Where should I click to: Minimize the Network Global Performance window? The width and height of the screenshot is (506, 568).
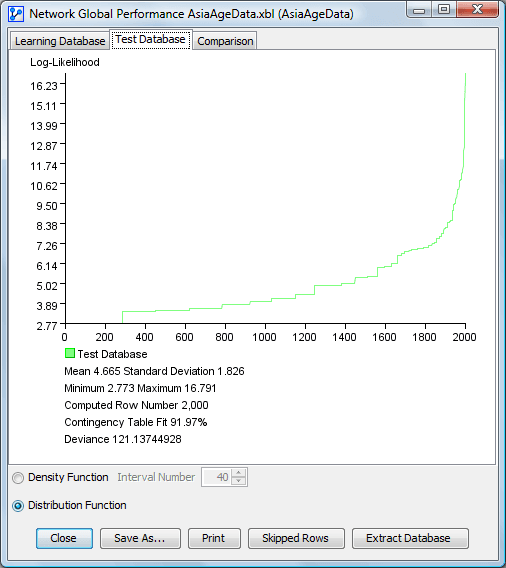pos(419,10)
